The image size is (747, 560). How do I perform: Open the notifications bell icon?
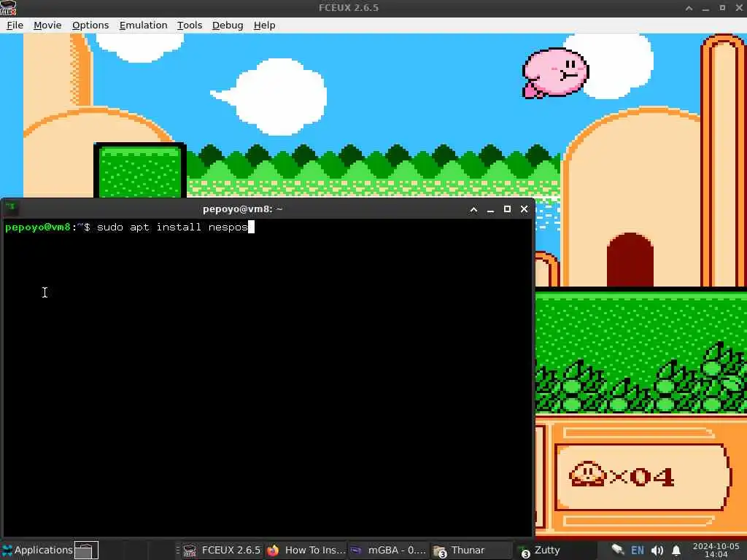point(676,551)
